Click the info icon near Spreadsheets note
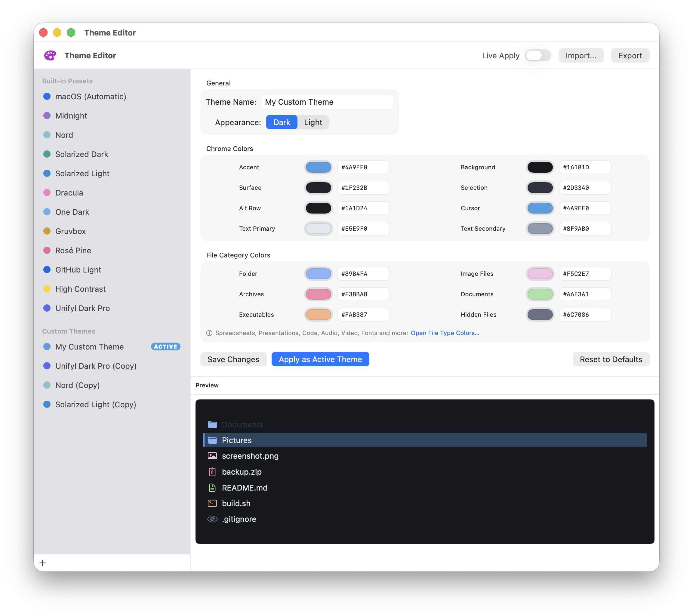693x616 pixels. tap(209, 333)
